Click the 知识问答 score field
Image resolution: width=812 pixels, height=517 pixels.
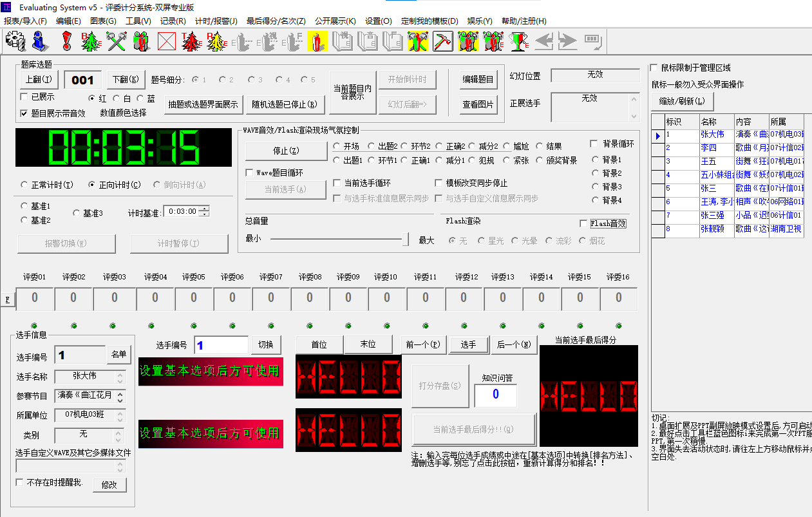[x=495, y=395]
